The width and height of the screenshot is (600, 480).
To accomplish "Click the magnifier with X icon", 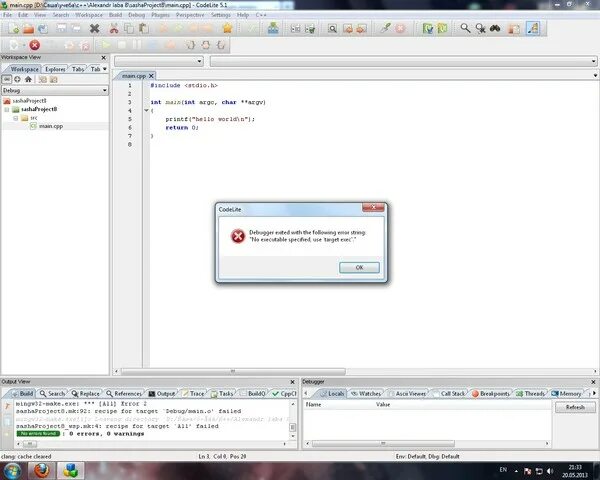I will click(x=480, y=28).
